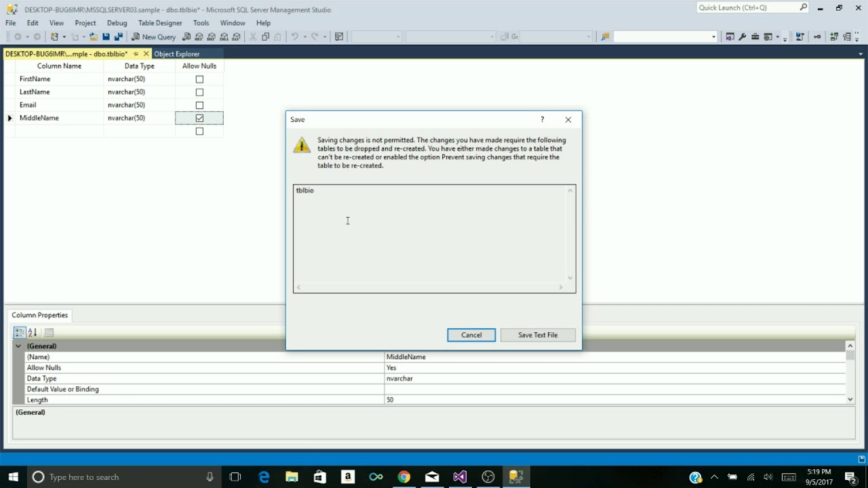Close the Save dialog with X

(568, 119)
